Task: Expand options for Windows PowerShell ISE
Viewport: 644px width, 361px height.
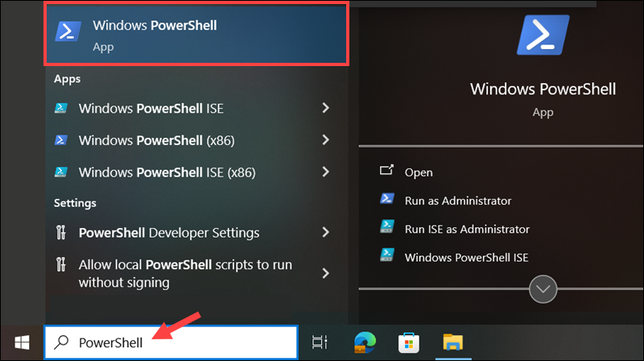Action: click(326, 108)
